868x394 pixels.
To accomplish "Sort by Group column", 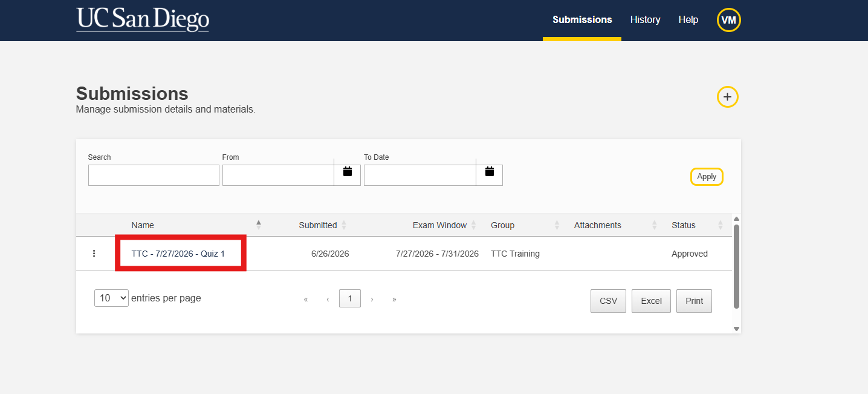I will click(x=525, y=225).
